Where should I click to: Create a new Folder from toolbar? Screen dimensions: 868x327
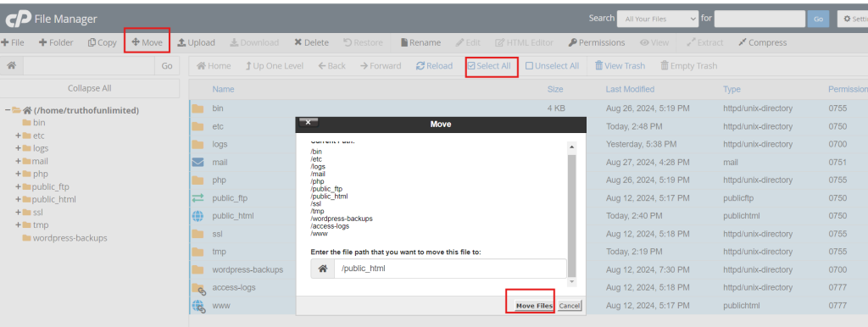(56, 42)
